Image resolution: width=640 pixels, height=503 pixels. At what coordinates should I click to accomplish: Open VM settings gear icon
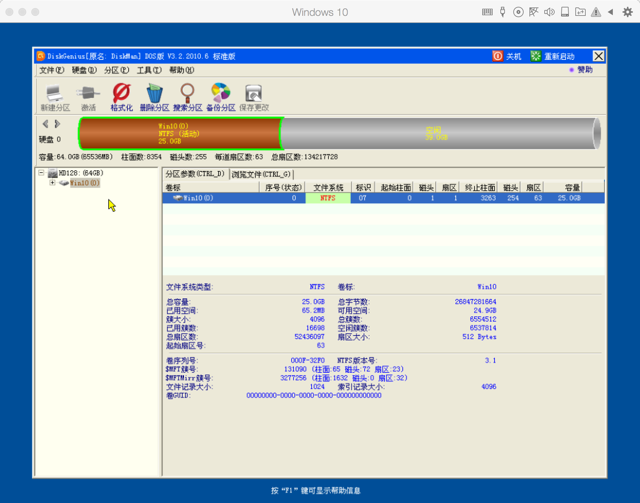tap(627, 12)
